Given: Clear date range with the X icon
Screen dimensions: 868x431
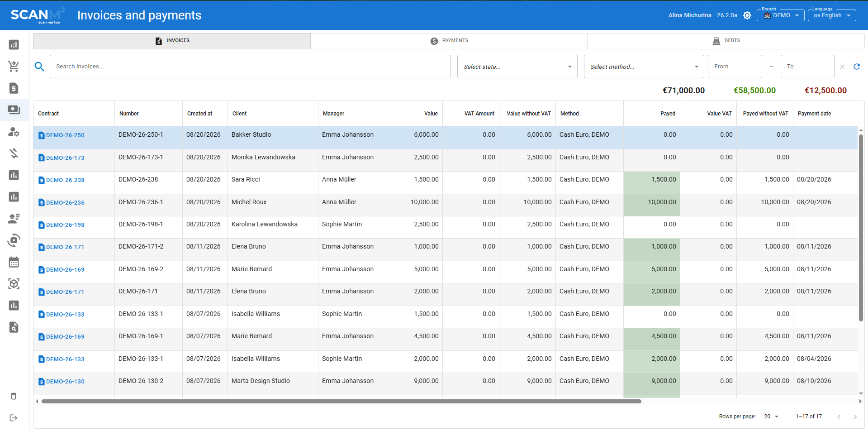Looking at the screenshot, I should tap(842, 67).
